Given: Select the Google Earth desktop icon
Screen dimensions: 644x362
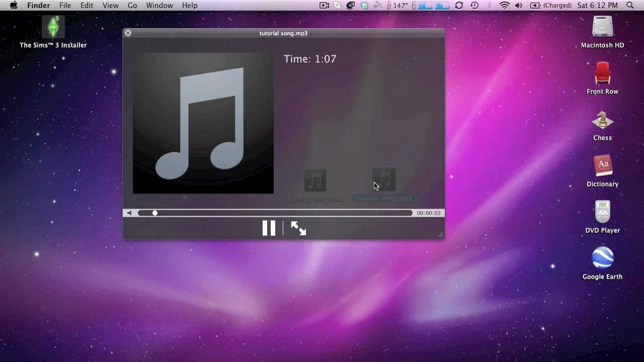Looking at the screenshot, I should click(x=602, y=259).
